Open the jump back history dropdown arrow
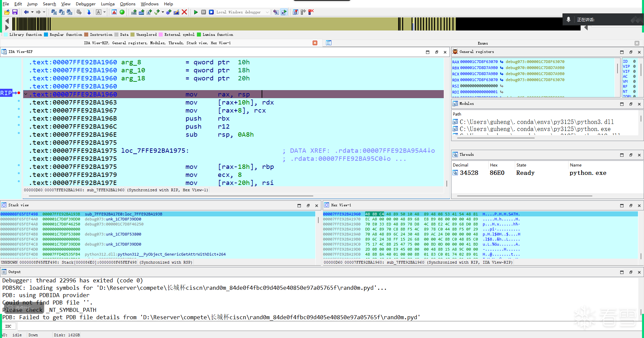This screenshot has height=338, width=644. pyautogui.click(x=32, y=12)
